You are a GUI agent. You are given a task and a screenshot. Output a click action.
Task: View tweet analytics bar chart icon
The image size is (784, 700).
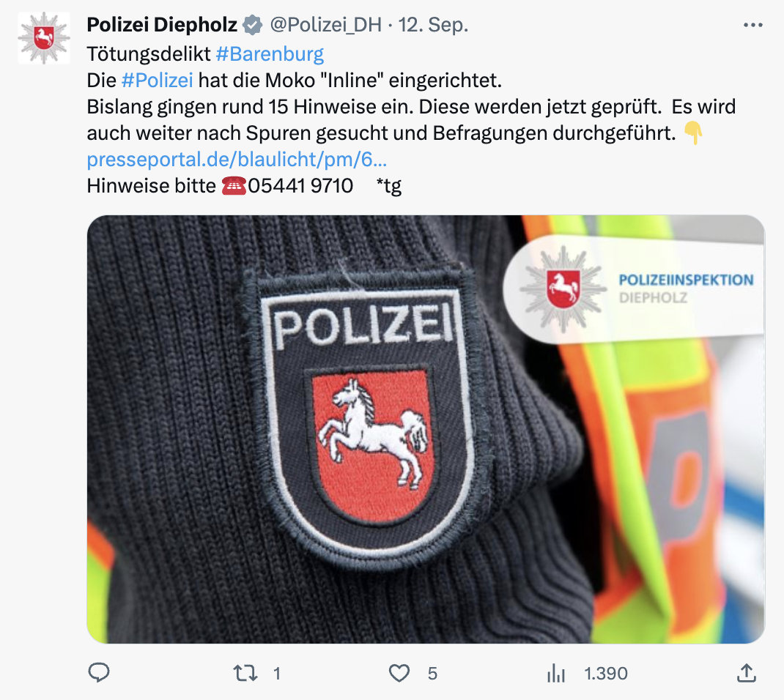pos(555,673)
